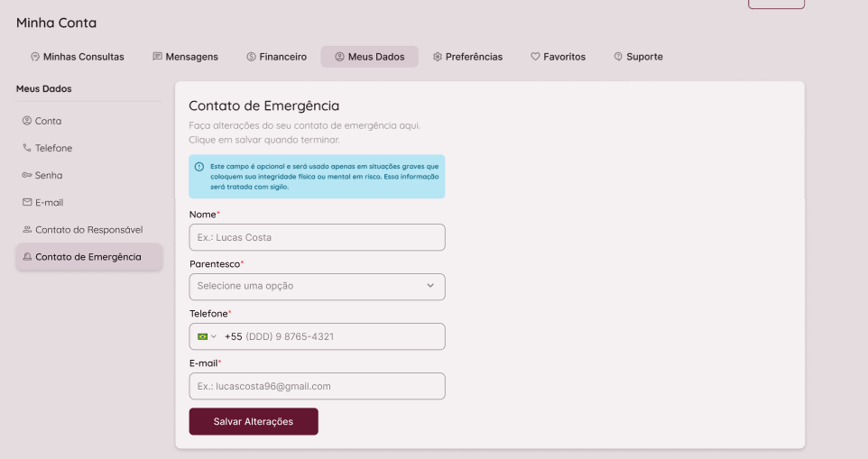Screen dimensions: 868x459
Task: Open the Mensagens tab
Action: (x=185, y=57)
